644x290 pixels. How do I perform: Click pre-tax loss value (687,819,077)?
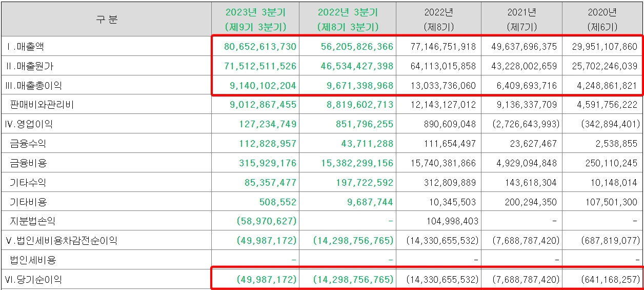coord(610,241)
